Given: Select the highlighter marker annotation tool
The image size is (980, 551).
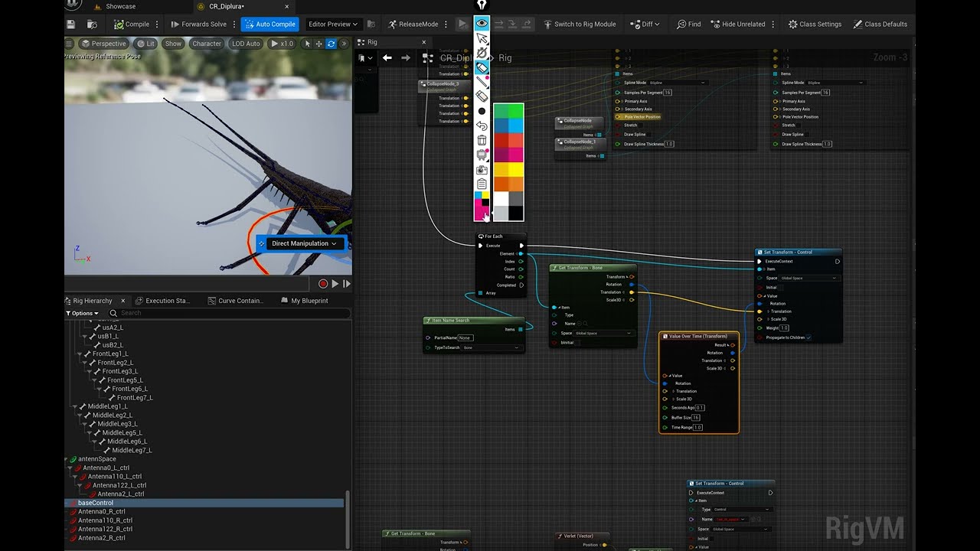Looking at the screenshot, I should point(482,67).
